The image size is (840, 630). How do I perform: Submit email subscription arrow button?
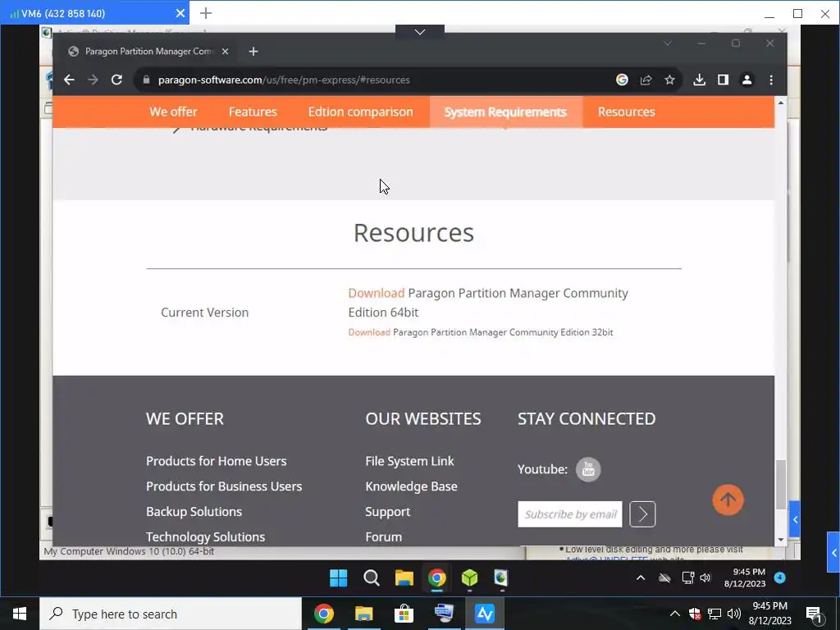click(x=642, y=514)
